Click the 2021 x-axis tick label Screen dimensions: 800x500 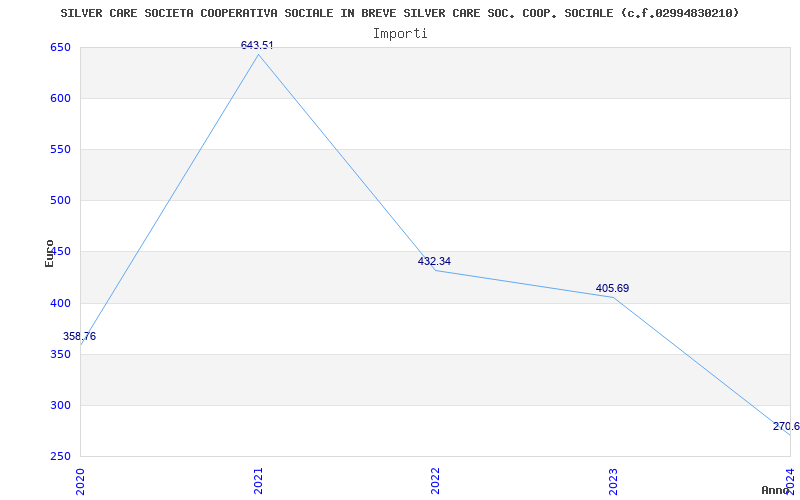tap(258, 481)
